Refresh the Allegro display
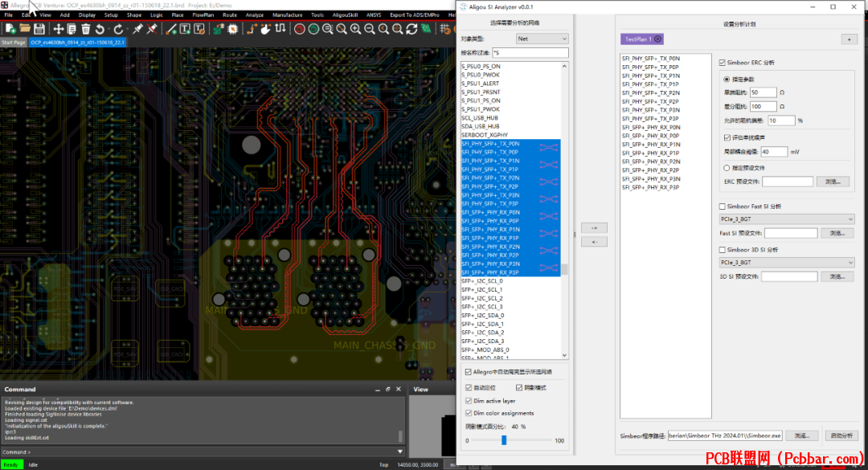Image resolution: width=868 pixels, height=470 pixels. pyautogui.click(x=411, y=29)
